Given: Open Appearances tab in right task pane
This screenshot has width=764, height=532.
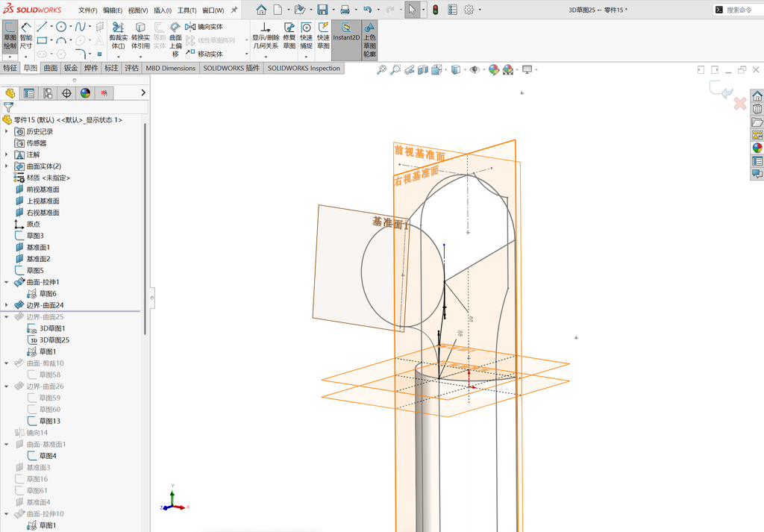Looking at the screenshot, I should coord(757,148).
